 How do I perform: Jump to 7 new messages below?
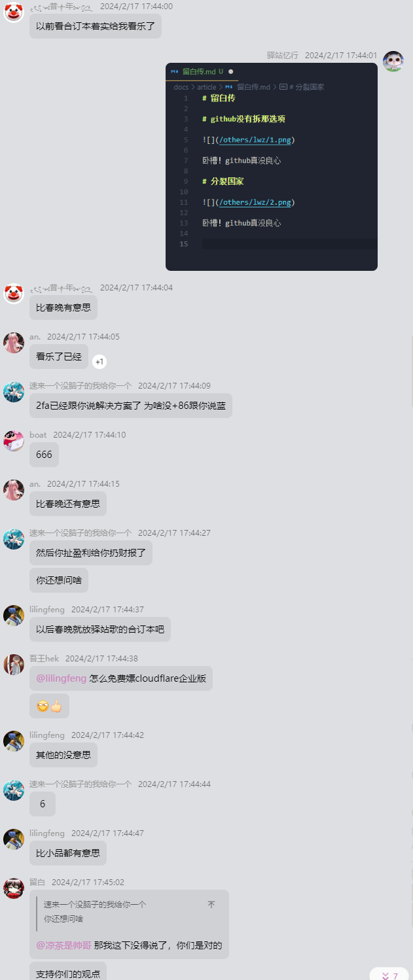point(389,975)
